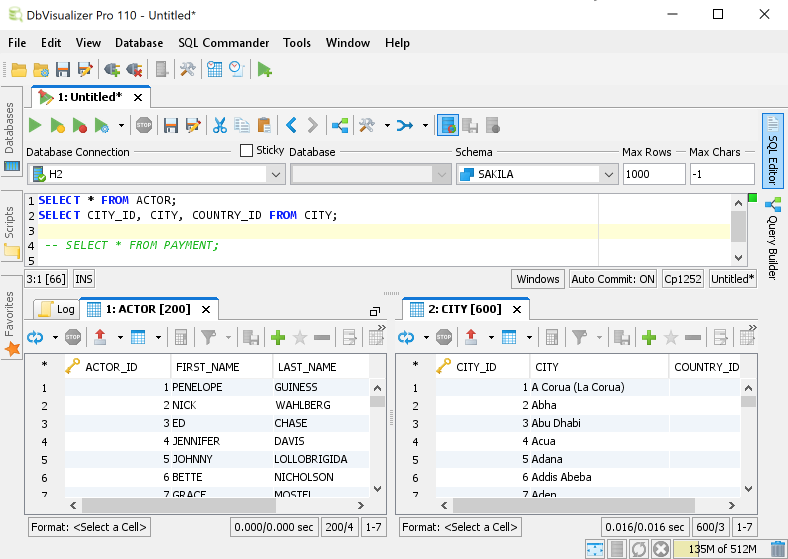Click the Paste clipboard icon in editor toolbar

pos(264,125)
